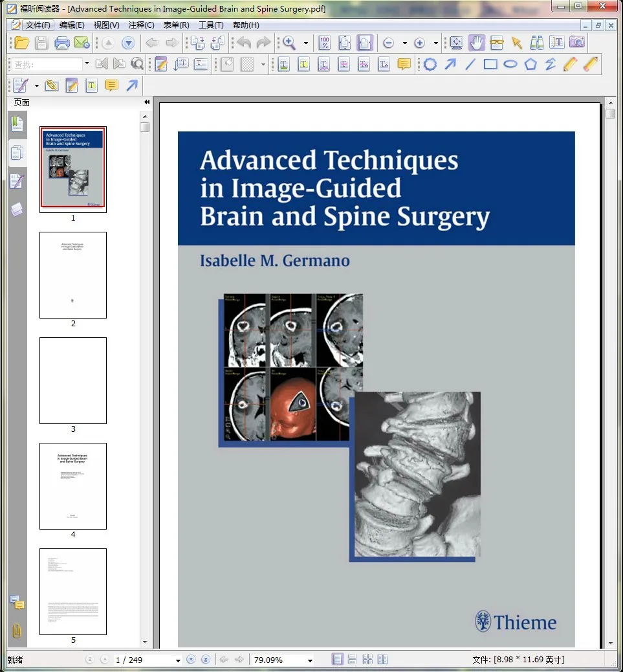
Task: Attach a file with the paperclip icon
Action: click(51, 85)
